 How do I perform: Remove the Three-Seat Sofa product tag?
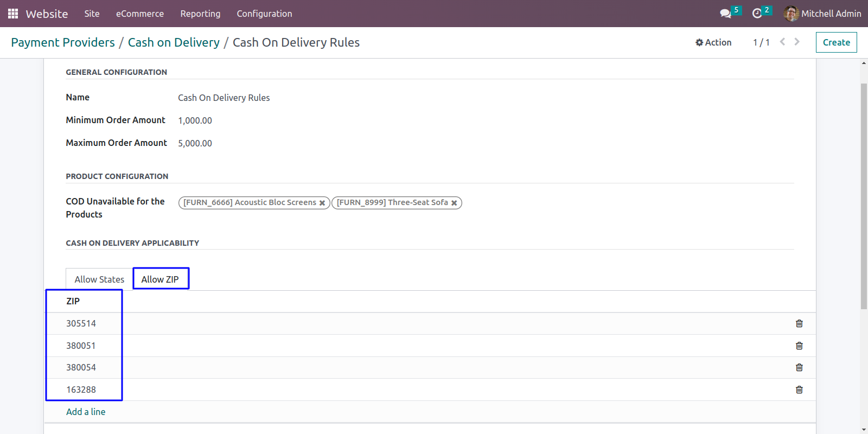tap(454, 203)
